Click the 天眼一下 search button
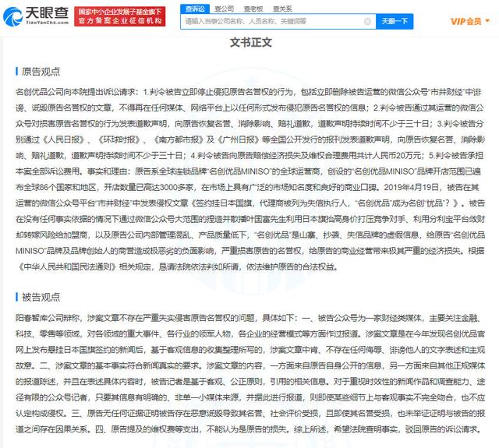 click(x=395, y=21)
